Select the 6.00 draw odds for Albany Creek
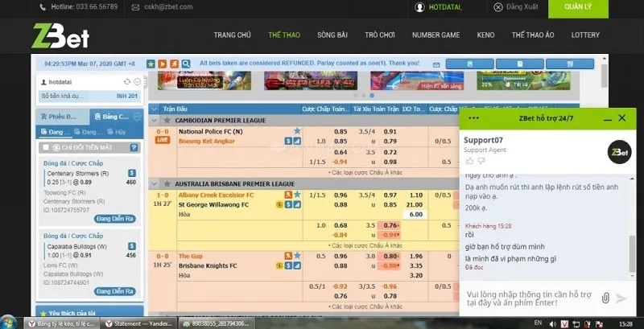Image resolution: width=644 pixels, height=329 pixels. click(416, 215)
